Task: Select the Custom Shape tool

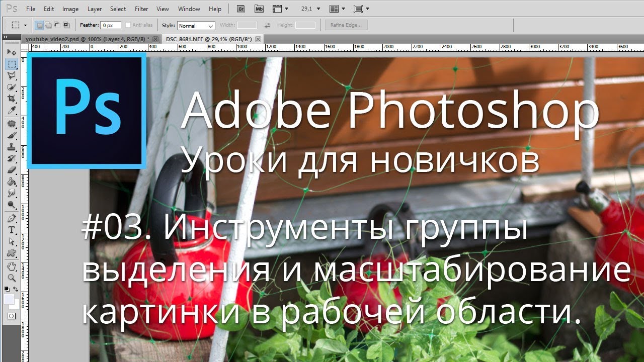Action: click(x=11, y=253)
